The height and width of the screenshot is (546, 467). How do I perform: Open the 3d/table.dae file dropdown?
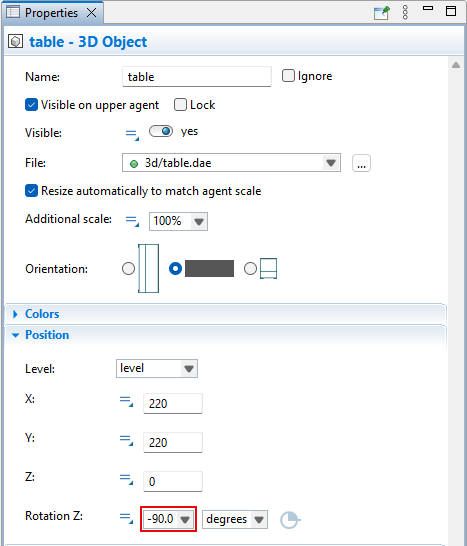(x=231, y=163)
